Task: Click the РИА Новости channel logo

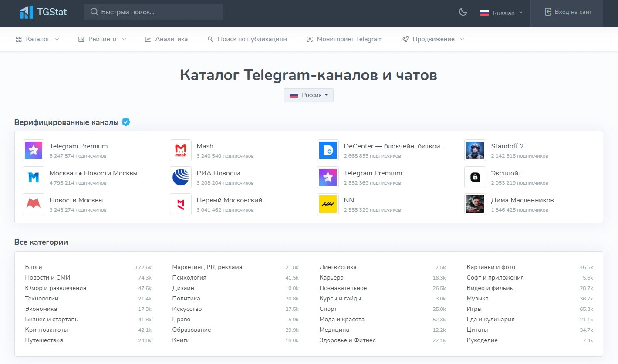Action: (x=180, y=177)
